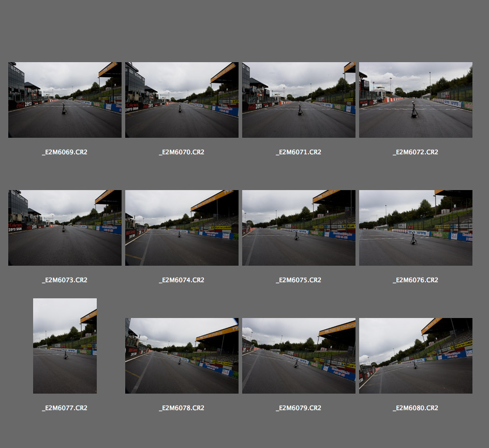
Task: Click the image thumbnail for _E2M6079.CR2
Action: (x=299, y=356)
